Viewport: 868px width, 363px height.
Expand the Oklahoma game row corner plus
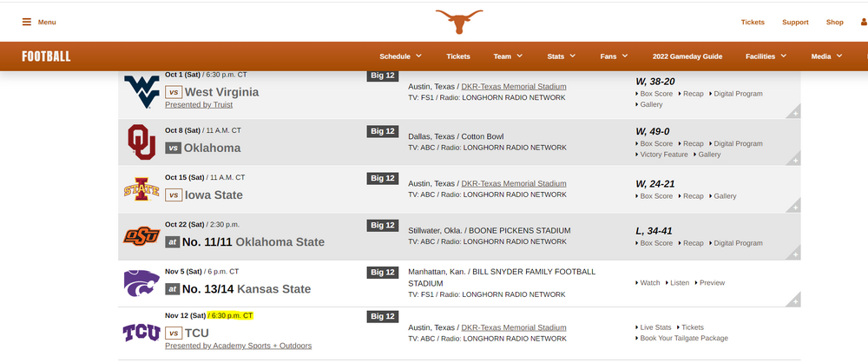coord(794,160)
